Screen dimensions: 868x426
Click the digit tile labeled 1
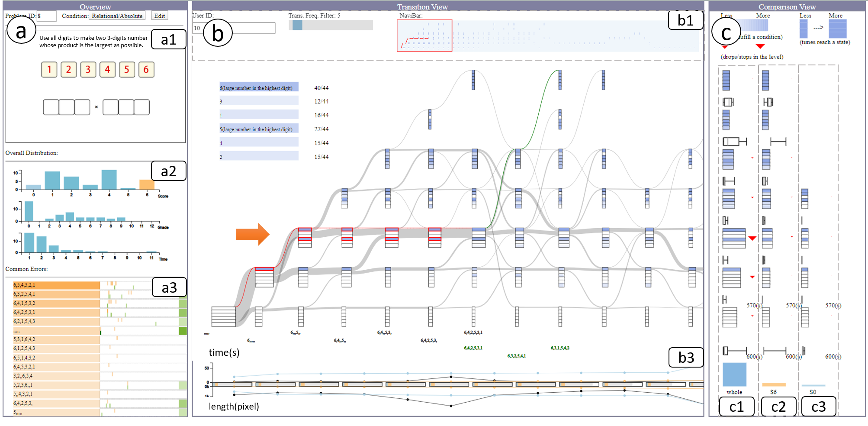[x=49, y=70]
